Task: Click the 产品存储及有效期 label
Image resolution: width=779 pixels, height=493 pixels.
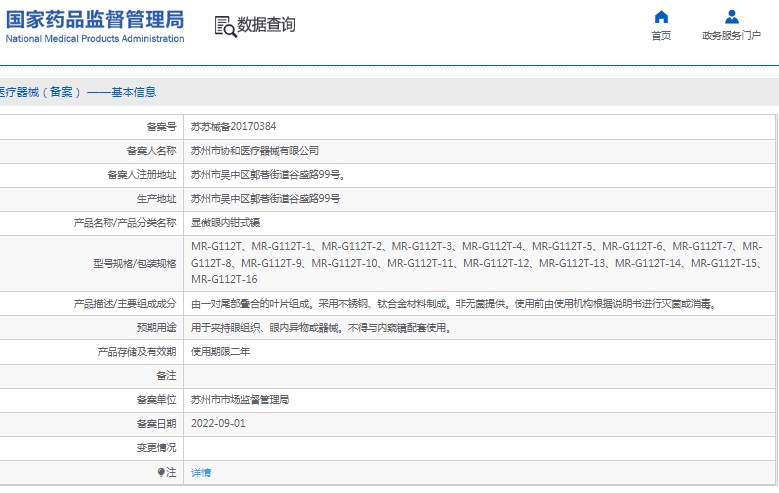Action: [x=137, y=352]
